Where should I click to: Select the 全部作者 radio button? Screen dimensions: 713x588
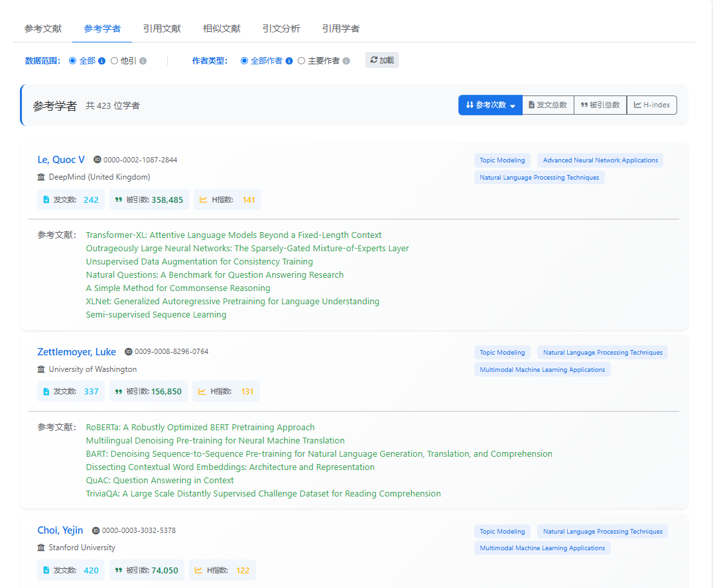tap(243, 60)
